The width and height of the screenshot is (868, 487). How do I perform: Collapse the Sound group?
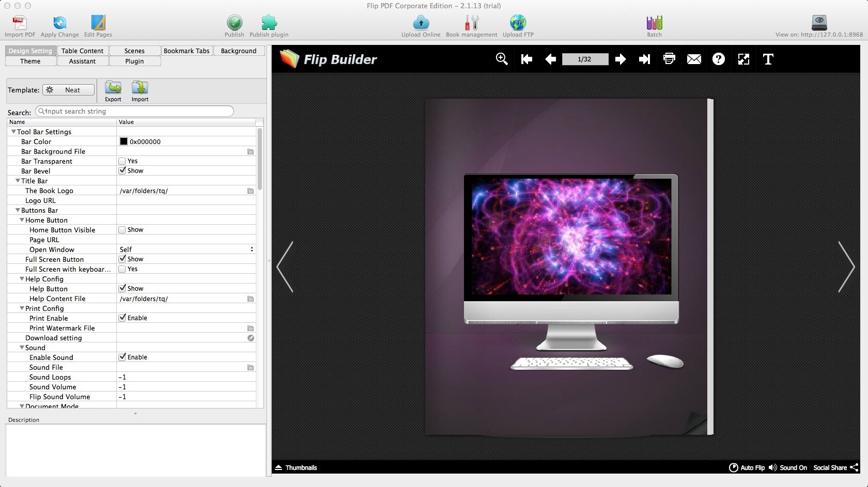tap(22, 348)
